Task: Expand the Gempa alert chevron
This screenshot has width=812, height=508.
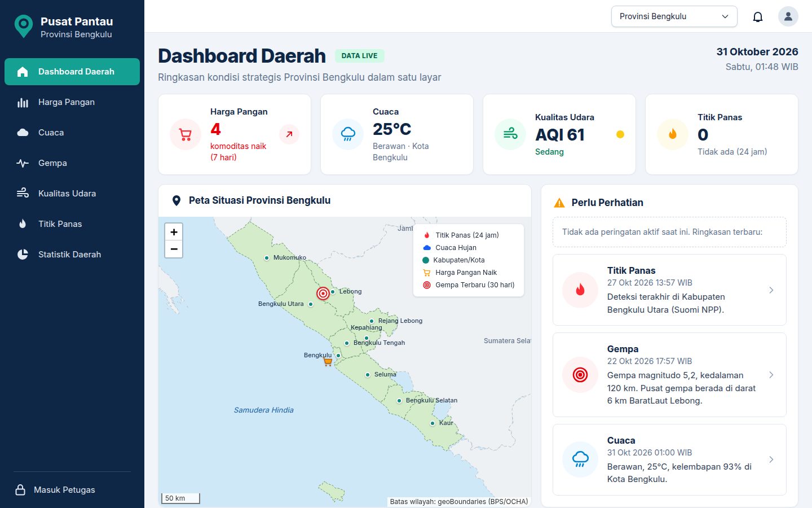Action: pyautogui.click(x=771, y=375)
